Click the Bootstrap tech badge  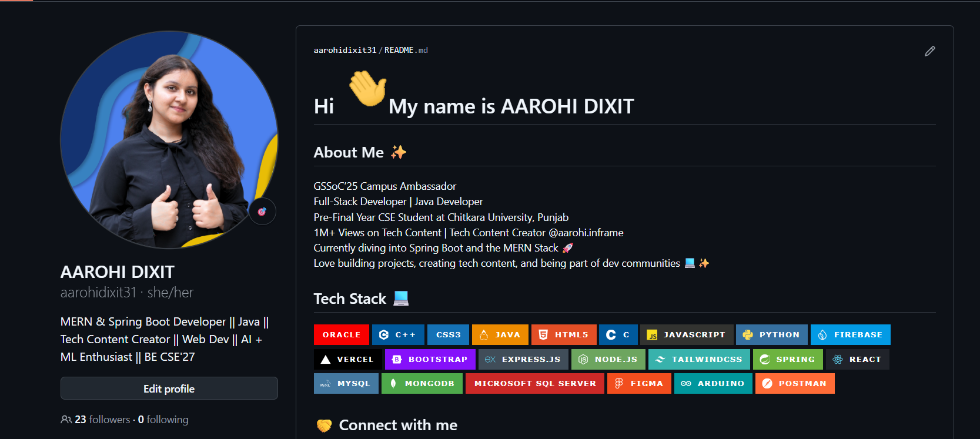click(430, 359)
